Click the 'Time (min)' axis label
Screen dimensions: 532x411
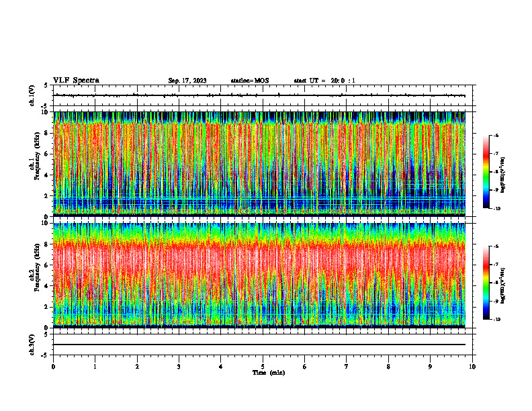click(x=269, y=373)
